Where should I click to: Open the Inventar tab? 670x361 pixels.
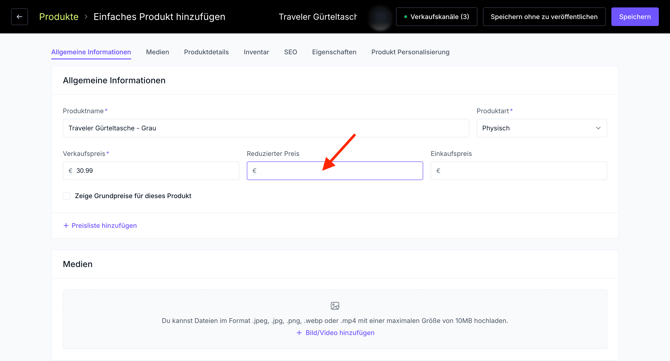tap(256, 52)
